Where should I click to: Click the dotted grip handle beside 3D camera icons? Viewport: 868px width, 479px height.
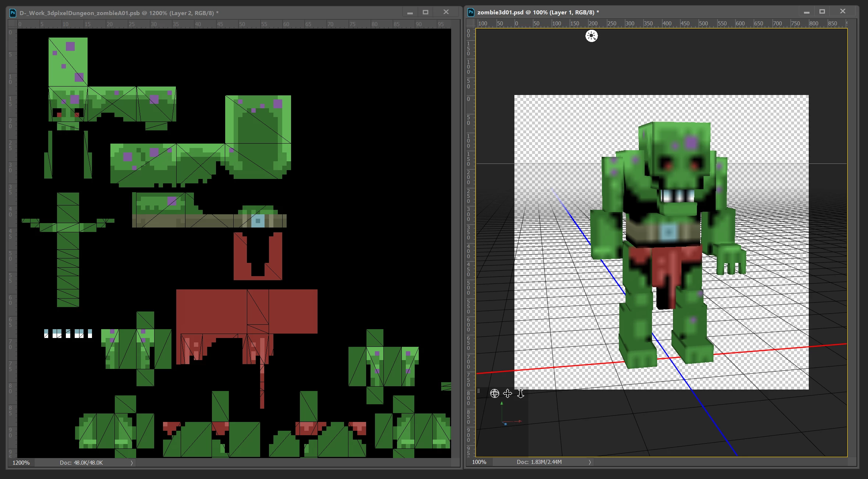coord(478,391)
